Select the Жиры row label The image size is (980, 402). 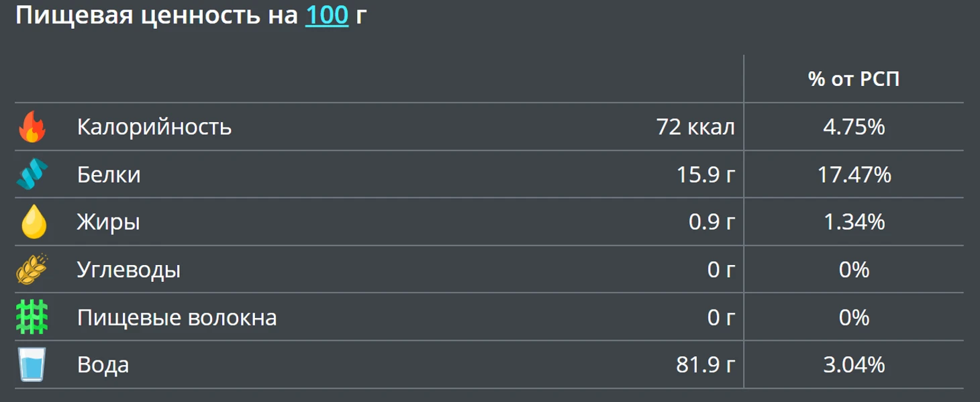pos(109,222)
